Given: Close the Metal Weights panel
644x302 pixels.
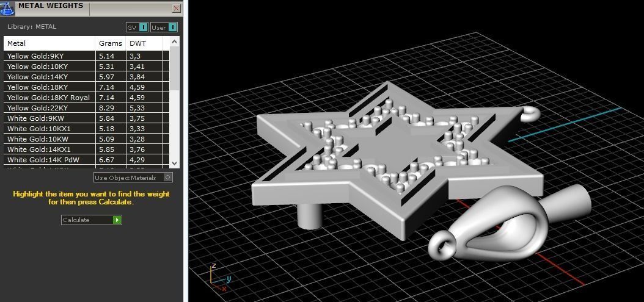Looking at the screenshot, I should pos(176,8).
